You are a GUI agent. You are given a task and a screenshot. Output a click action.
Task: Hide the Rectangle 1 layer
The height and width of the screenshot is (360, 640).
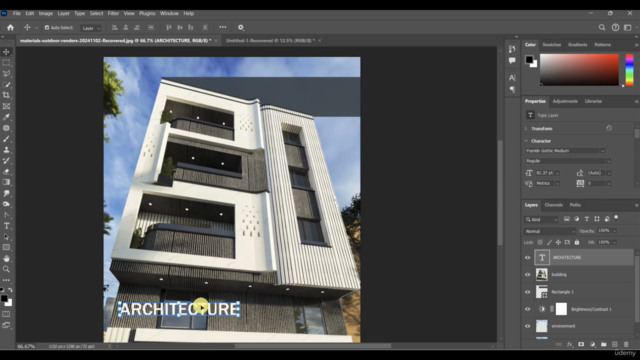coord(527,292)
